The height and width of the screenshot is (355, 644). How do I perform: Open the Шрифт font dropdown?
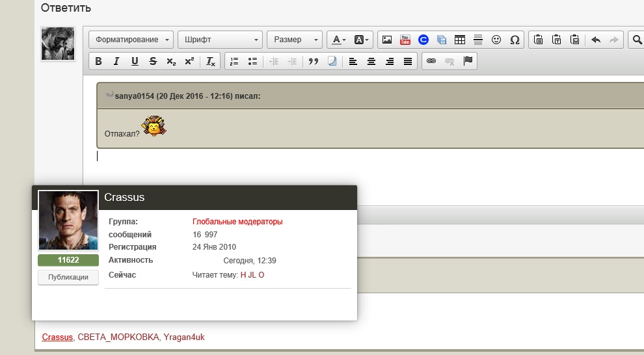tap(220, 40)
